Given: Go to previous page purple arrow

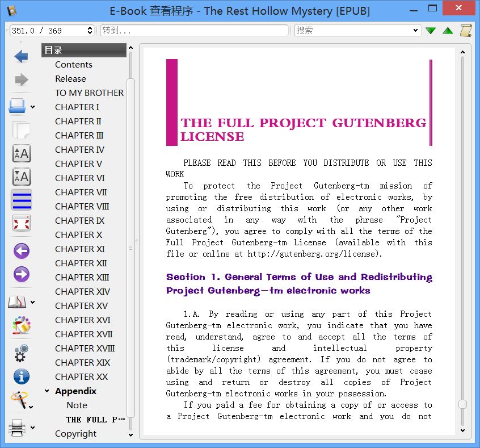Looking at the screenshot, I should [21, 251].
